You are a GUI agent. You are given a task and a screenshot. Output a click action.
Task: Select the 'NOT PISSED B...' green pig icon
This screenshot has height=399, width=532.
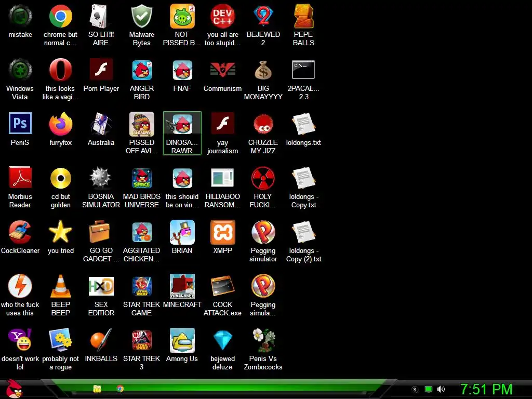point(182,16)
